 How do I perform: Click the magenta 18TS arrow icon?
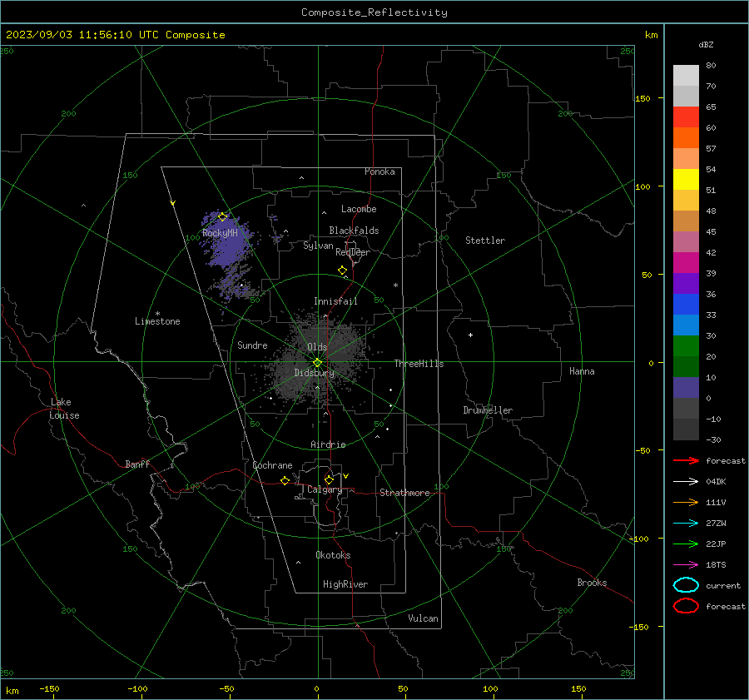tap(686, 565)
